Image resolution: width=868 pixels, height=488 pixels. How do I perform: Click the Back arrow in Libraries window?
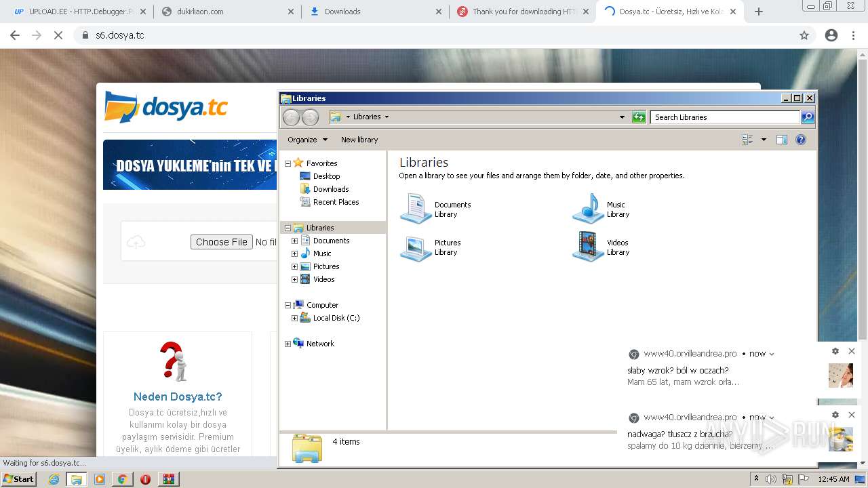291,117
